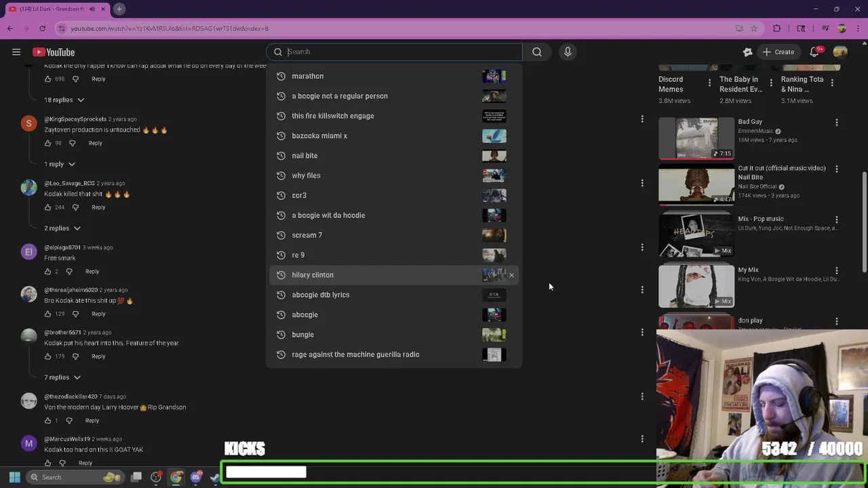Open more options for Cut it out video

pyautogui.click(x=836, y=169)
